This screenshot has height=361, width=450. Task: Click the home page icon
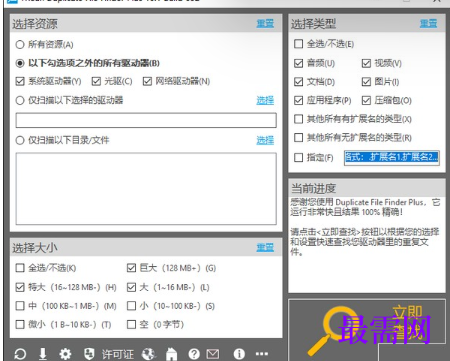(x=171, y=354)
